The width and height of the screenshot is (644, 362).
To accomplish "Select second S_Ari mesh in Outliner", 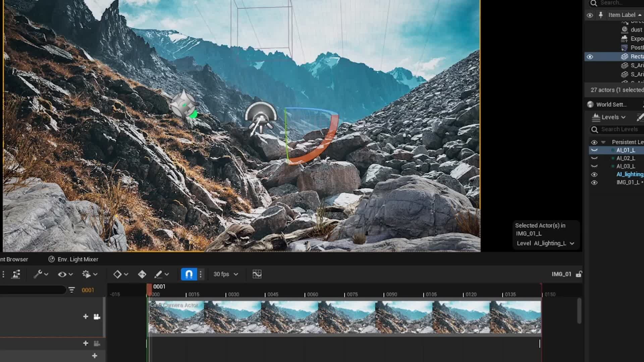I will (637, 74).
